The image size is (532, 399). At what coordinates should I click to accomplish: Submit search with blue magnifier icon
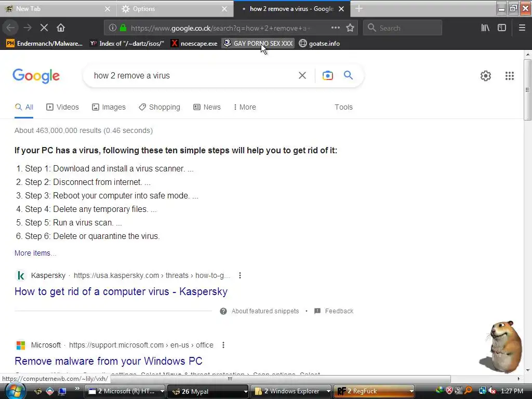(349, 75)
